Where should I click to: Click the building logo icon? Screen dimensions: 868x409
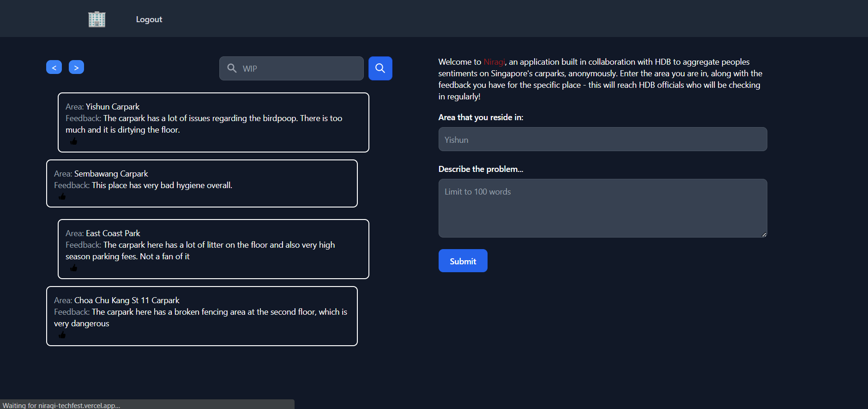coord(96,19)
